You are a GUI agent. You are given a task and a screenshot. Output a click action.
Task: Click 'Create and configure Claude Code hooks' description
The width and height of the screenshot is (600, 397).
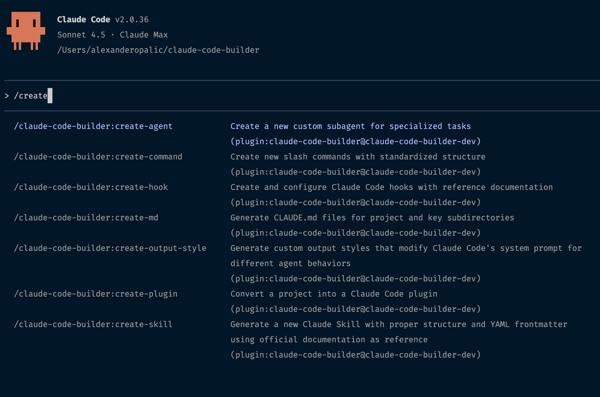391,187
